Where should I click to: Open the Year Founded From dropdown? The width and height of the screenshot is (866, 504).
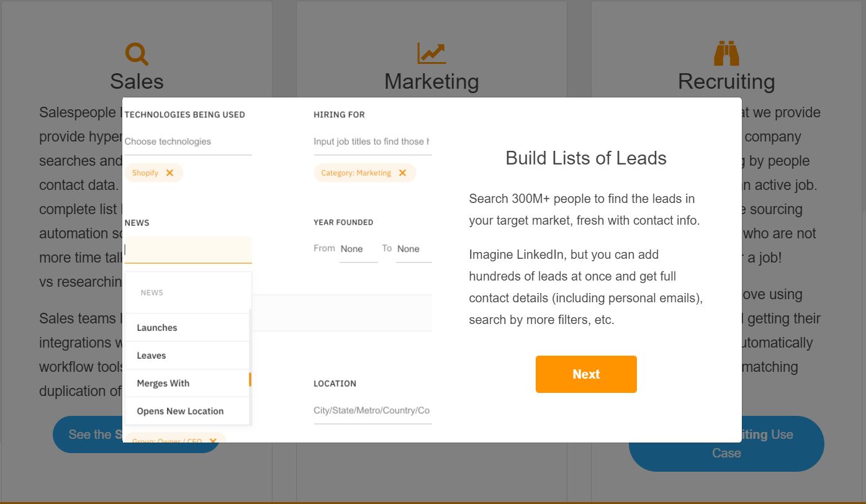[358, 249]
